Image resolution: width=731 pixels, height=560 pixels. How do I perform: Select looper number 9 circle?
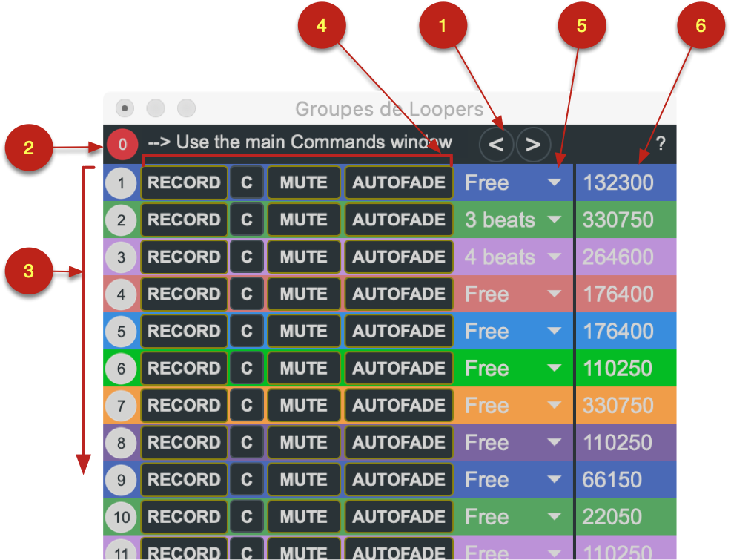point(121,480)
